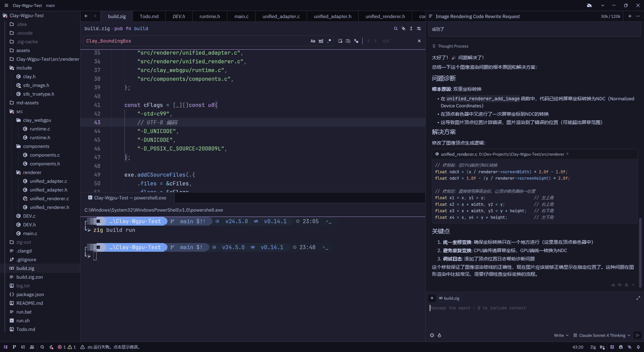The image size is (644, 352).
Task: Expand the zig-out folder
Action: (23, 242)
